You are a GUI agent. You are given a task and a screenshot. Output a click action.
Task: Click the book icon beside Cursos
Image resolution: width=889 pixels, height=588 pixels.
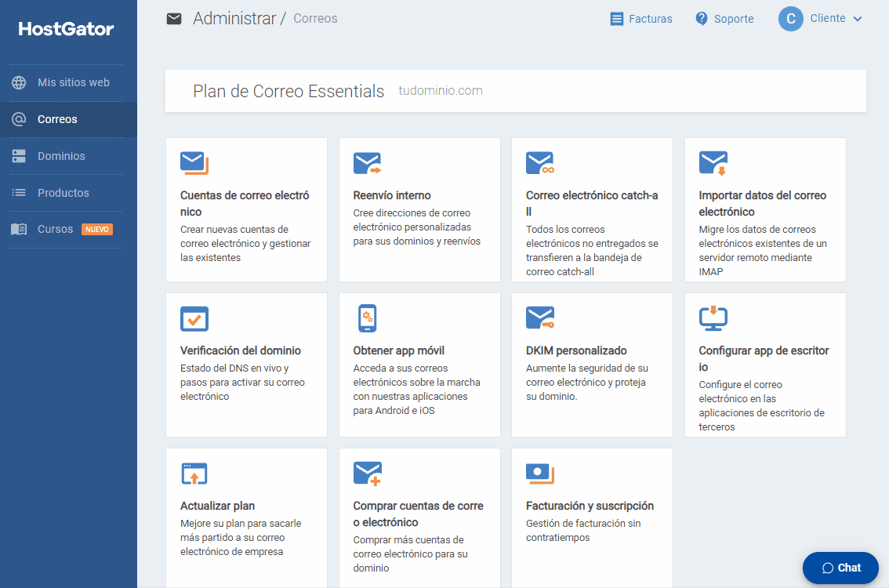point(19,229)
